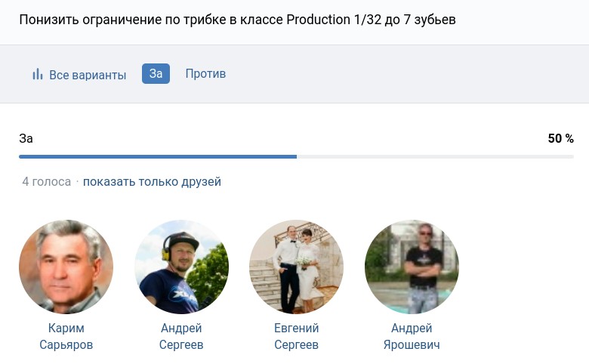Screen dimensions: 589x364
Task: Click the blue filled part of the progress bar
Action: [157, 156]
